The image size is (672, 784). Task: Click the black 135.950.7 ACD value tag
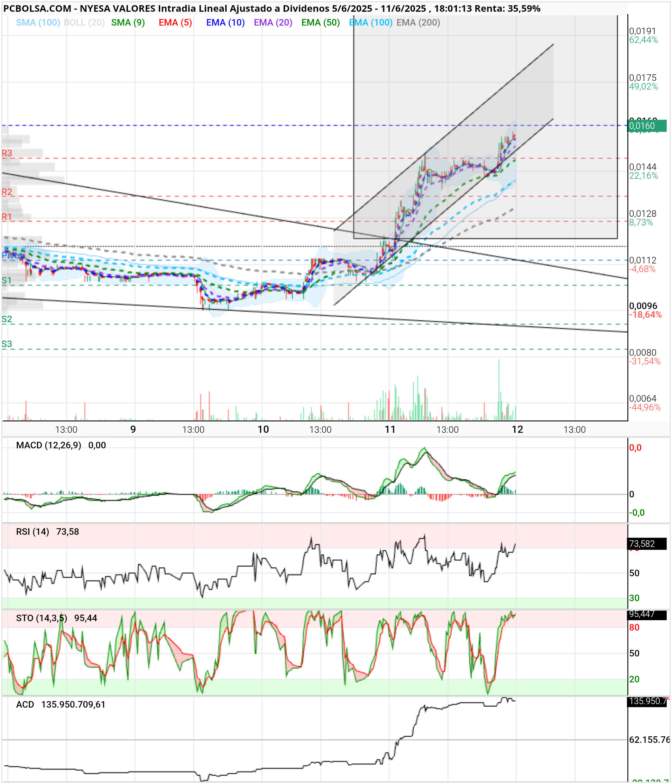coord(647,701)
